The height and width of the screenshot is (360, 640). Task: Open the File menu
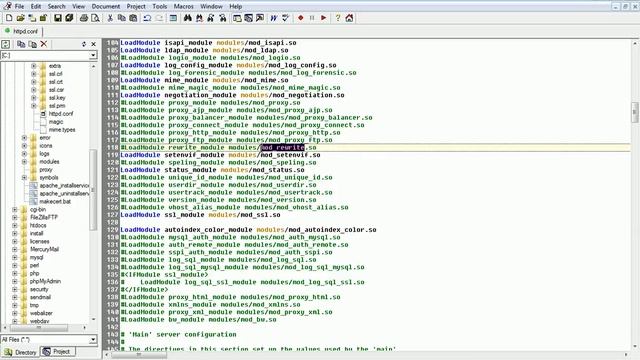19,6
